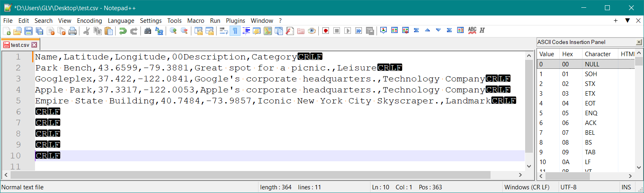
Task: Click the spell-check ABC icon
Action: coord(472,30)
